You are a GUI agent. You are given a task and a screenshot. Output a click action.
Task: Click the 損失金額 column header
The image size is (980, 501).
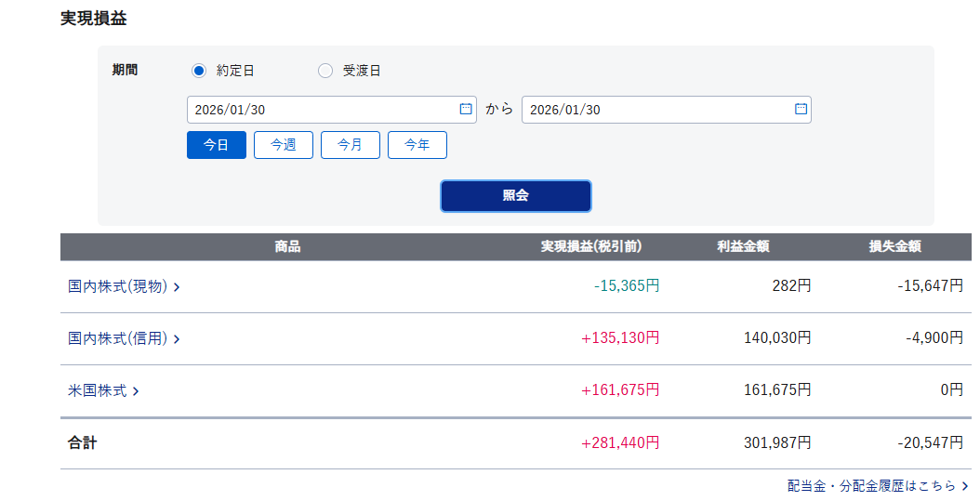895,247
